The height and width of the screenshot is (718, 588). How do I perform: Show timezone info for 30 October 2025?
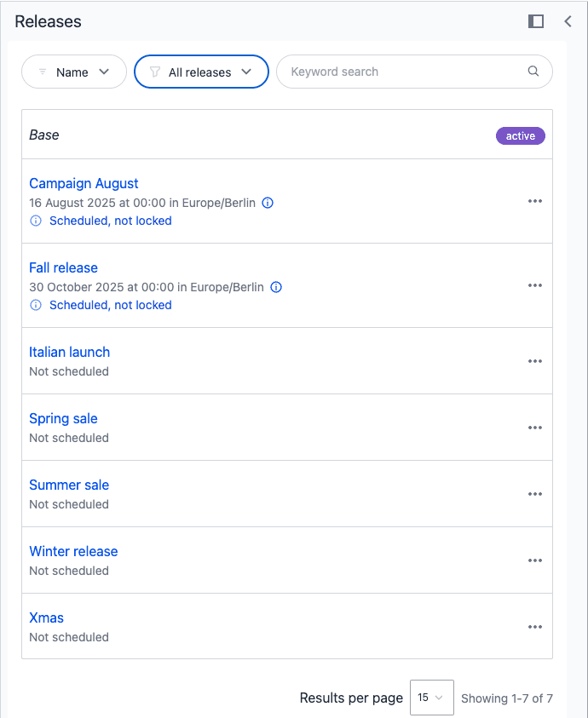point(276,287)
